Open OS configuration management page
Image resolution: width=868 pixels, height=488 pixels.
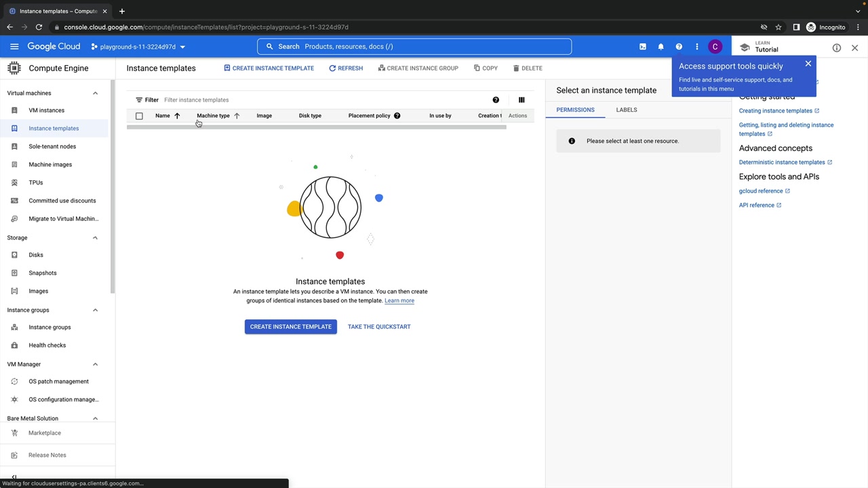tap(64, 399)
